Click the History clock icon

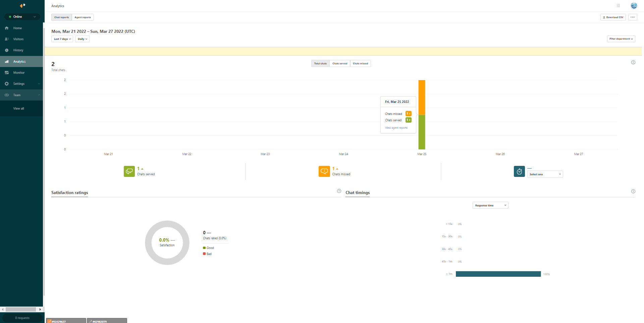click(x=7, y=50)
